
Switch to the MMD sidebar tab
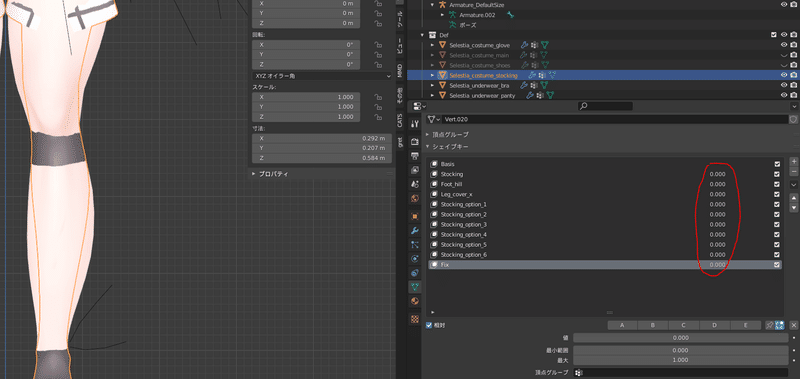401,70
